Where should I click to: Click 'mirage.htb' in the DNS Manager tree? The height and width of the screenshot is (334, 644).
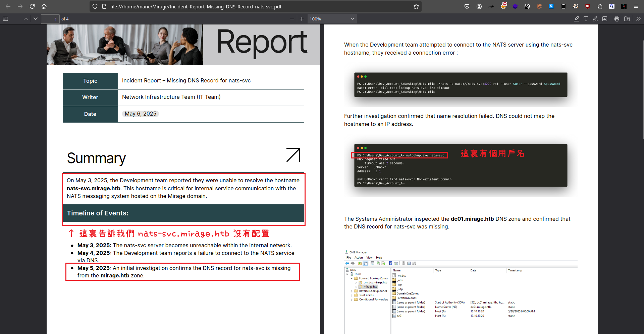click(x=371, y=287)
